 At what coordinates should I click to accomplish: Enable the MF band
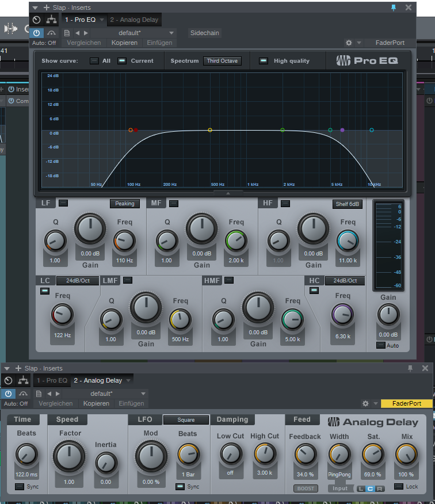[x=174, y=204]
